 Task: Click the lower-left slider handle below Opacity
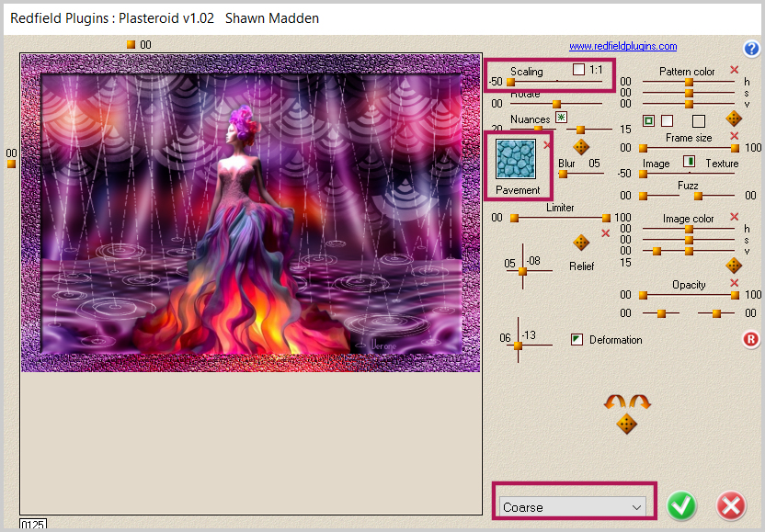click(x=662, y=313)
